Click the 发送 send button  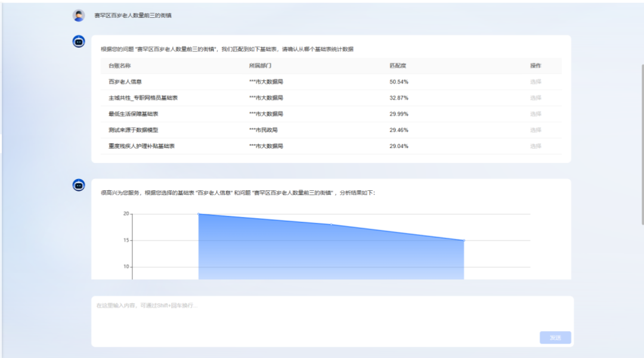click(x=555, y=338)
